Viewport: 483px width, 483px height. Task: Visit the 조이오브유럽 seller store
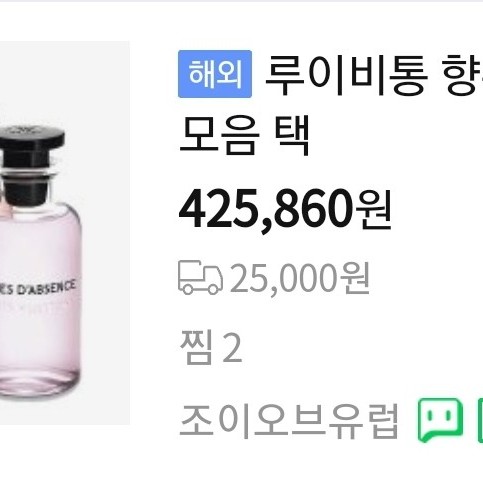(x=289, y=421)
